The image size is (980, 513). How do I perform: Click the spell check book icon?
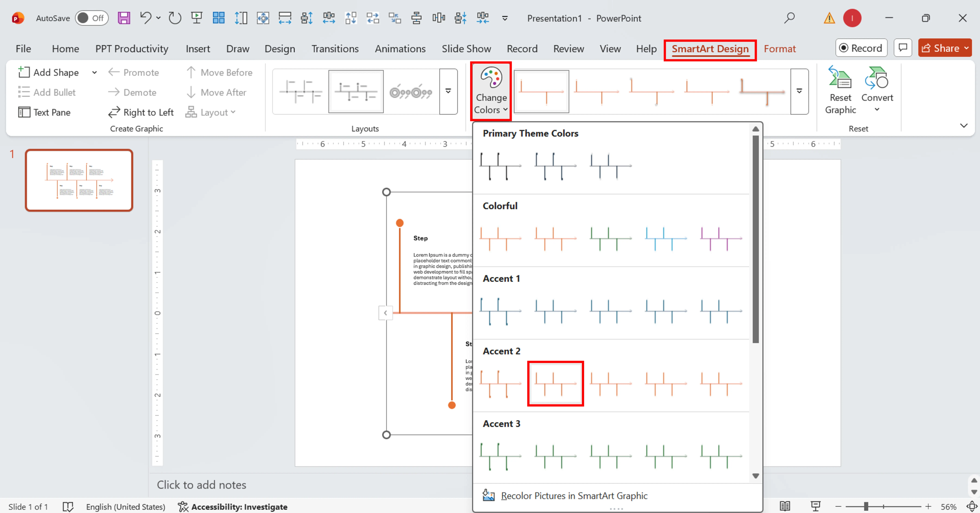click(68, 506)
